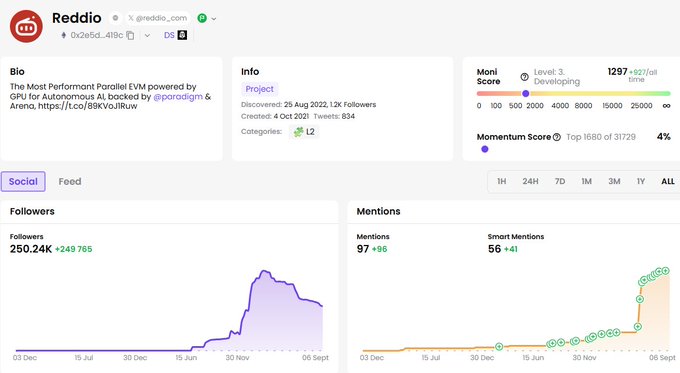Screen dimensions: 680x373
Task: Click the small gray icon beside Reddio name
Action: 115,18
